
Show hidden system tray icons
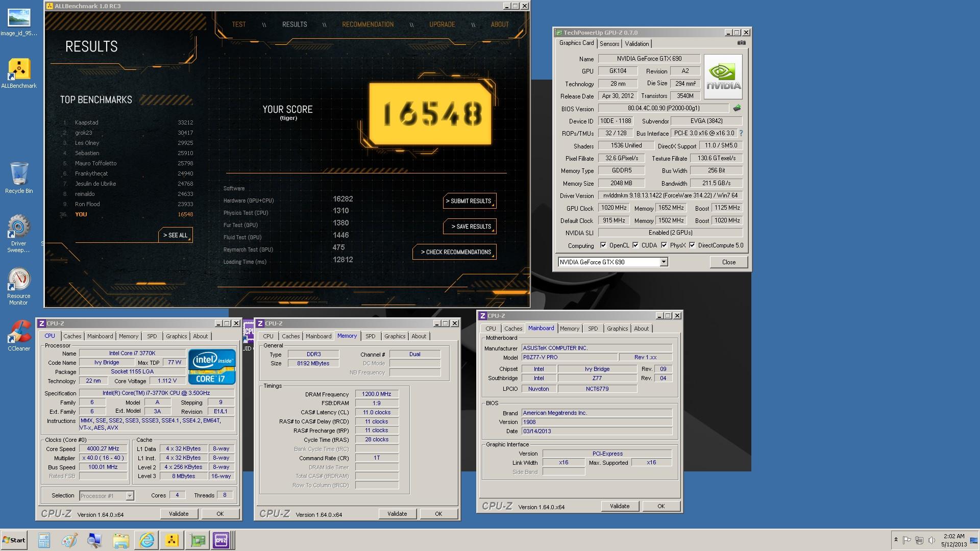pyautogui.click(x=896, y=540)
